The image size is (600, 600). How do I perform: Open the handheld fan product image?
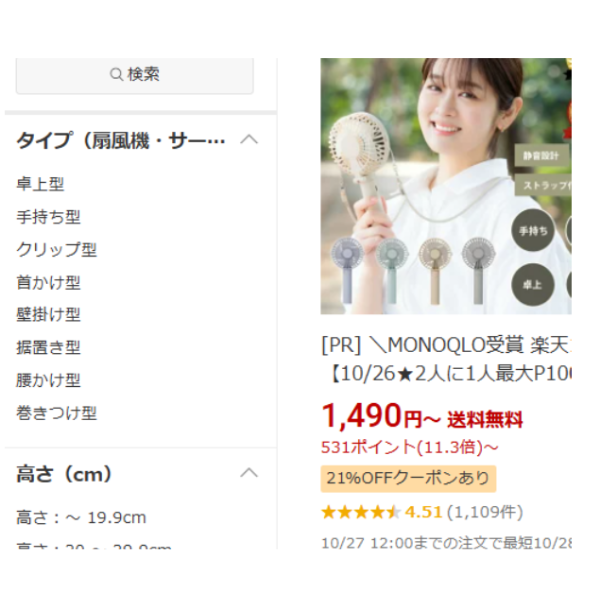coord(446,186)
